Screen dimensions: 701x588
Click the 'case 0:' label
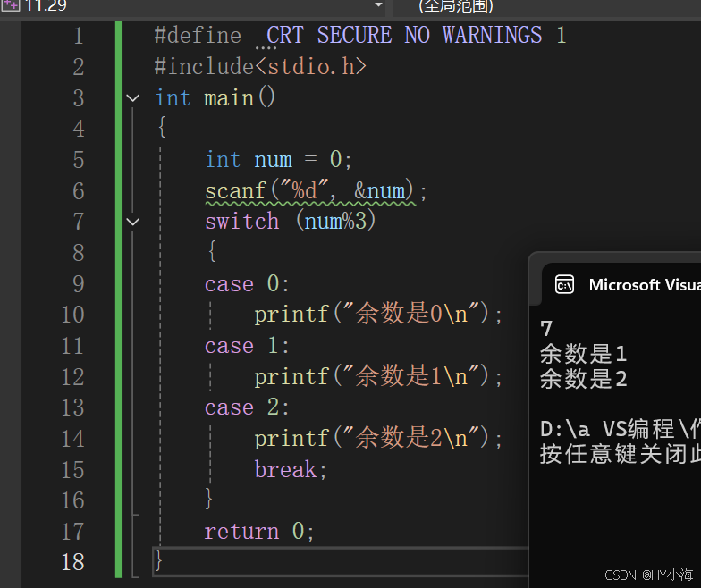click(x=247, y=284)
